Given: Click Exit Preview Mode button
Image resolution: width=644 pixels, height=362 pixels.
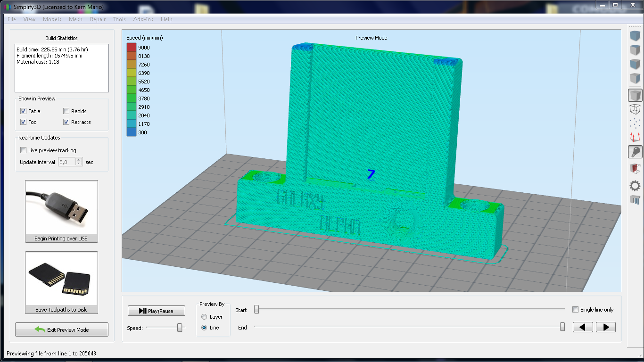Looking at the screenshot, I should (62, 329).
